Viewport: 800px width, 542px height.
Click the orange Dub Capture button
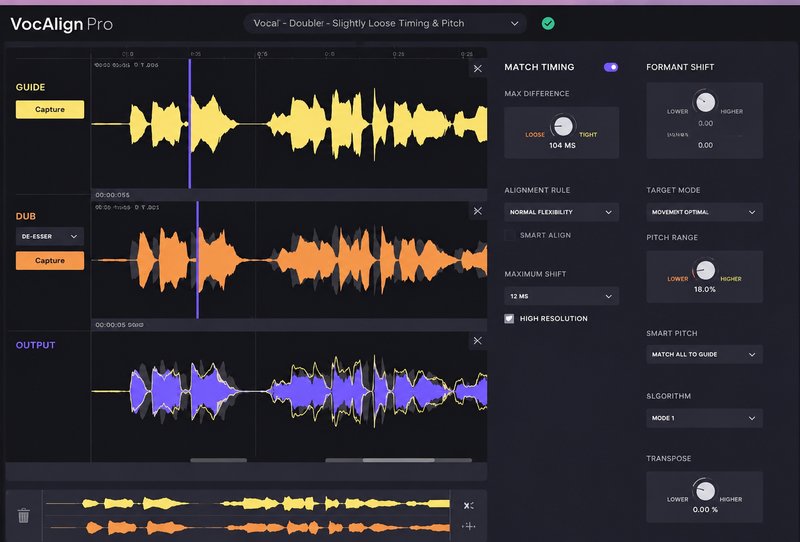point(49,260)
